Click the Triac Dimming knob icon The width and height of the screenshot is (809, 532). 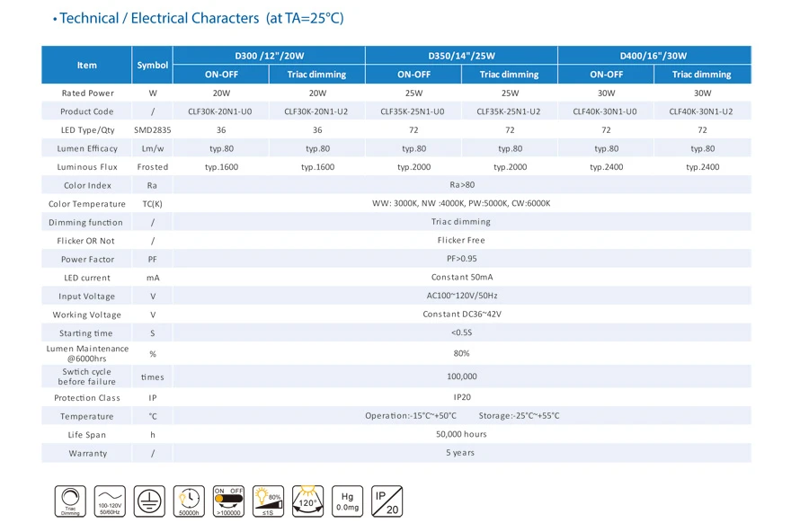pos(70,501)
